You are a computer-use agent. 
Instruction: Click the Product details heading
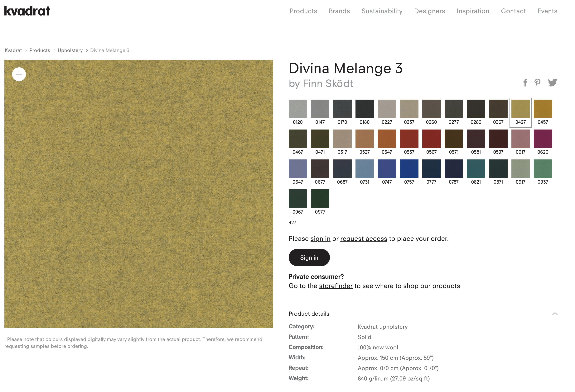click(309, 314)
